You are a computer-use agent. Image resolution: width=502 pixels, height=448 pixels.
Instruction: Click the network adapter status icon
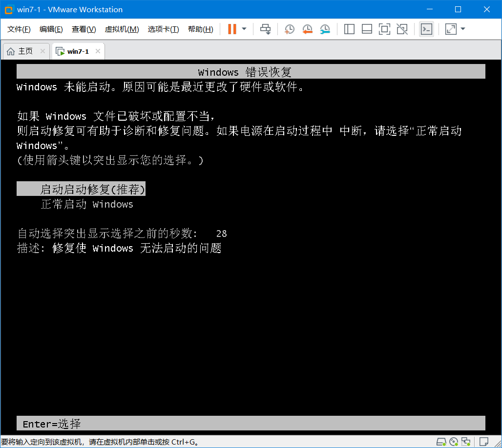click(x=466, y=442)
